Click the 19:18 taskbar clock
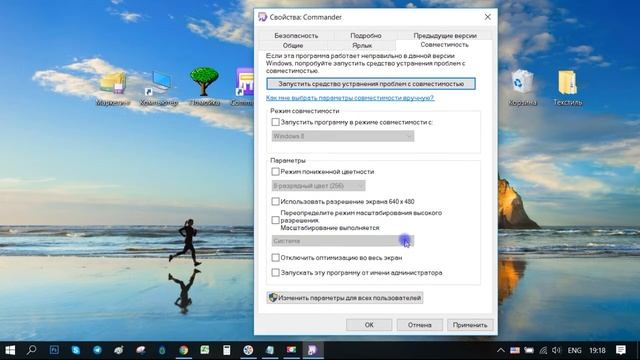The height and width of the screenshot is (360, 640). [597, 350]
